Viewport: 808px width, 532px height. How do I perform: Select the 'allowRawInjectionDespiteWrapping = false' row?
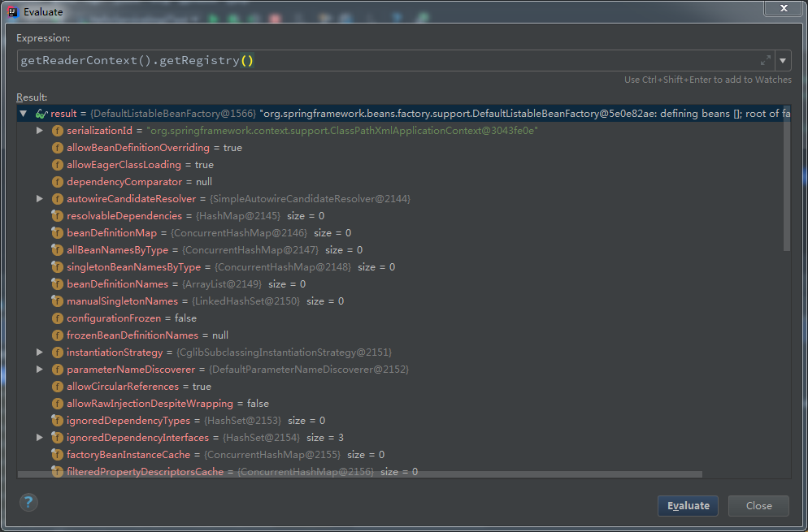tap(167, 403)
